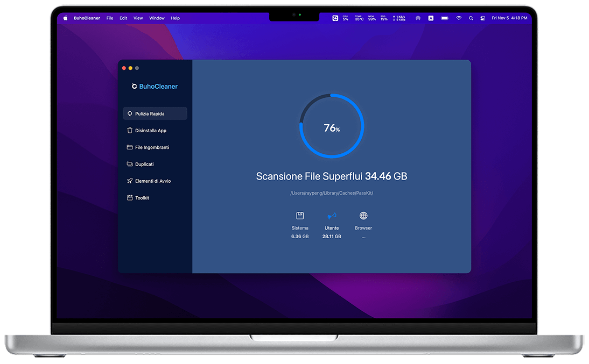Click the Elementi di Avvio rocket icon
Screen dimensions: 589x364
pyautogui.click(x=130, y=181)
